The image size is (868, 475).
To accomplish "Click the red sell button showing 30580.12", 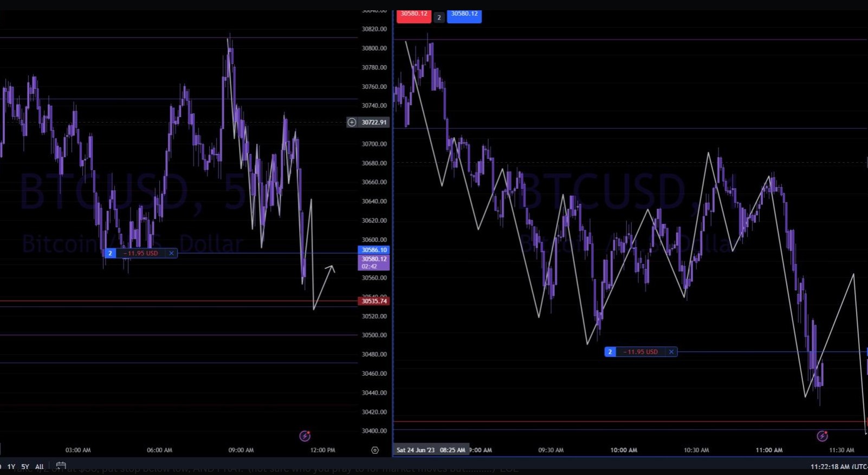I will pyautogui.click(x=414, y=16).
